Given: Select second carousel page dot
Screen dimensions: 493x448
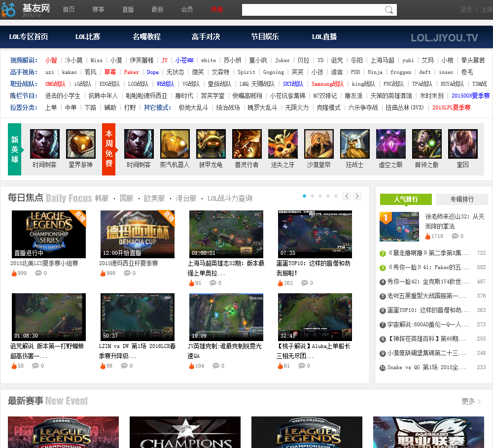Looking at the screenshot, I should coord(312,196).
